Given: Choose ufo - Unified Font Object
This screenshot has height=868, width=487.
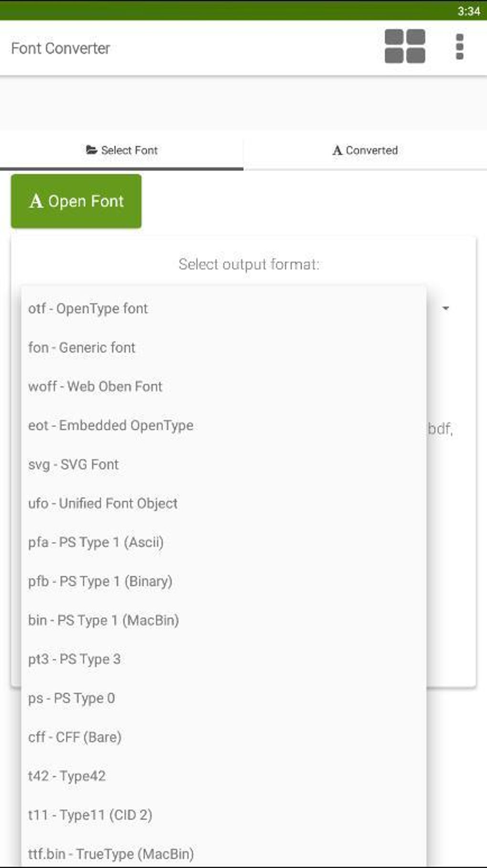Looking at the screenshot, I should (103, 504).
